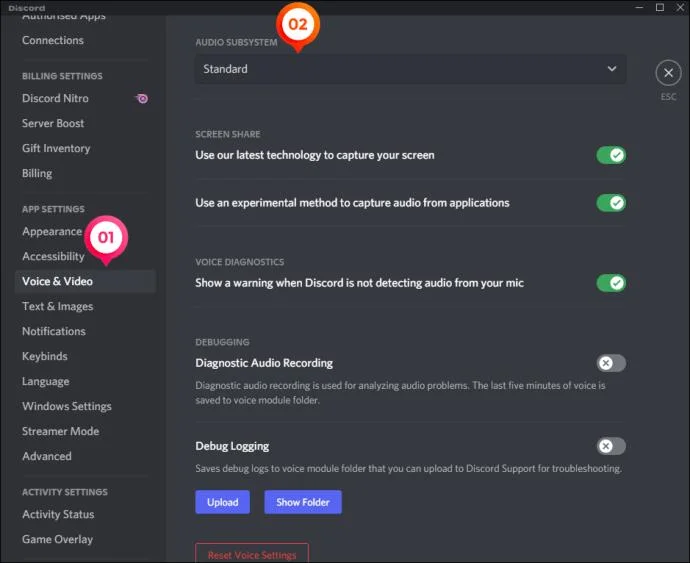Select Accessibility settings
Screen dimensions: 690x563
(x=53, y=257)
